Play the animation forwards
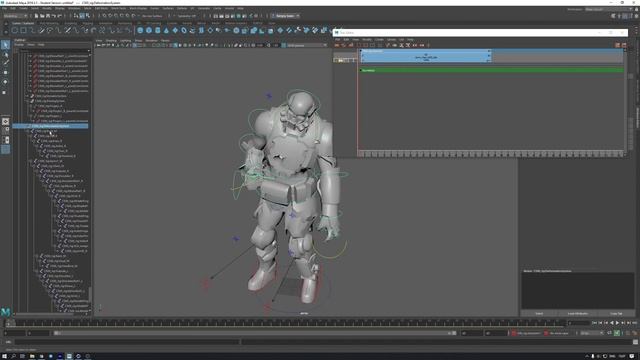Screen dimensions: 640x360 617,323
